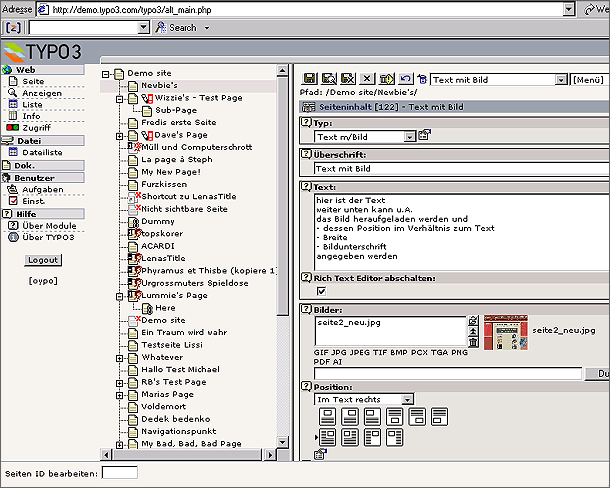Open Über Module help link

[49, 226]
